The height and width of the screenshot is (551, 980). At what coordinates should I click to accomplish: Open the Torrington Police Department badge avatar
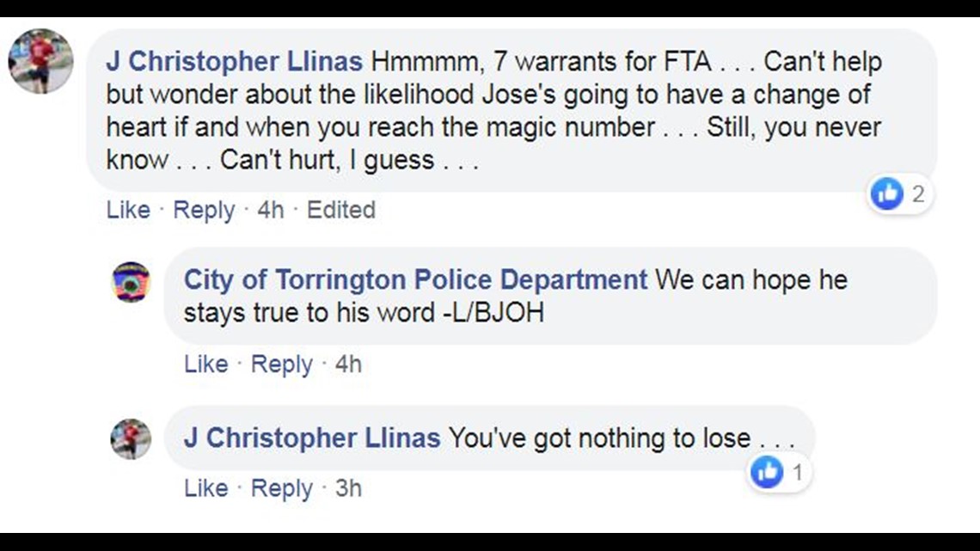pos(131,282)
